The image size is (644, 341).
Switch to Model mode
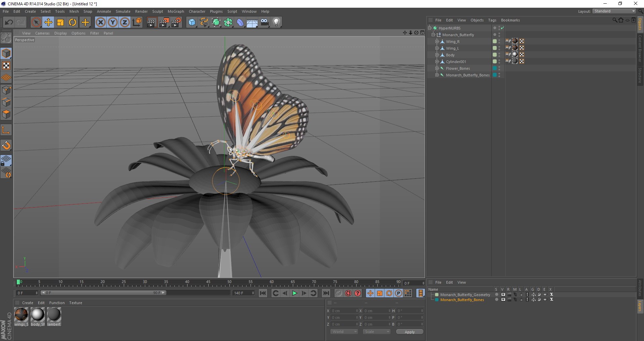coord(6,53)
